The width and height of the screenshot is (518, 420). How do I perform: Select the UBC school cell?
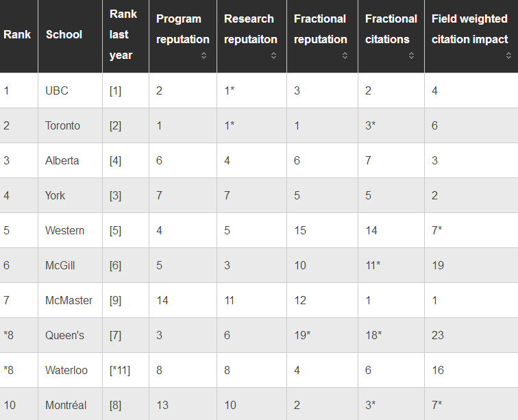57,90
